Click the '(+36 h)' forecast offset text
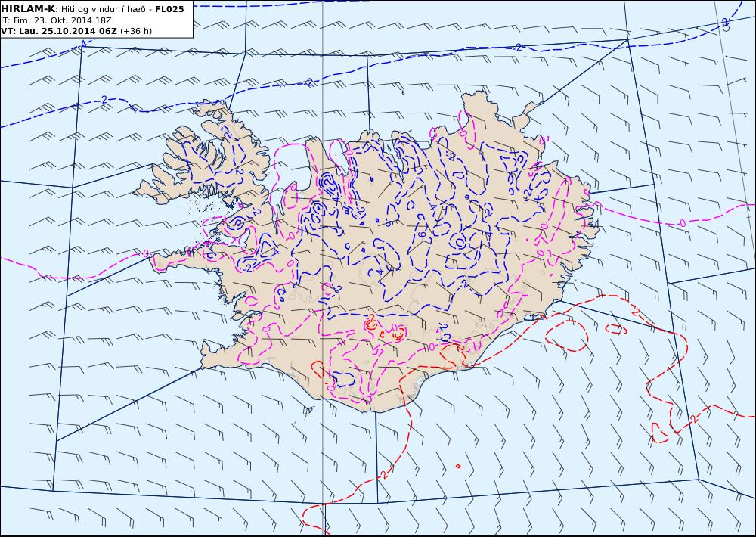Viewport: 756px width, 537px height. [x=135, y=31]
